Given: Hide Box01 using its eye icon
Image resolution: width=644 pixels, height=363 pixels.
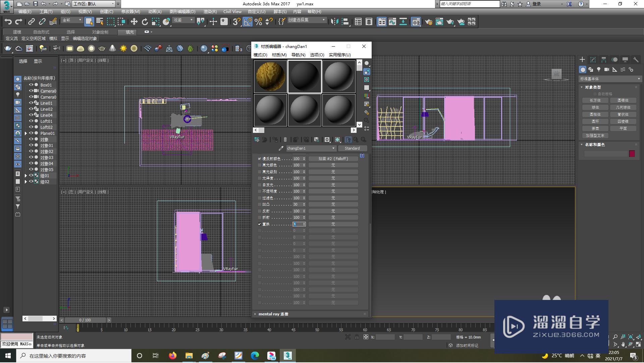Looking at the screenshot, I should (x=31, y=85).
